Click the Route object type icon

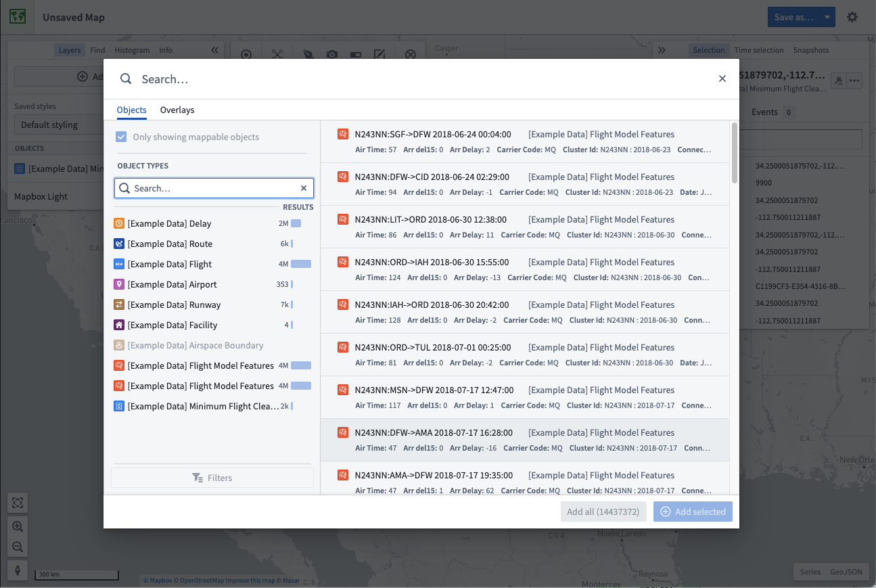[119, 244]
